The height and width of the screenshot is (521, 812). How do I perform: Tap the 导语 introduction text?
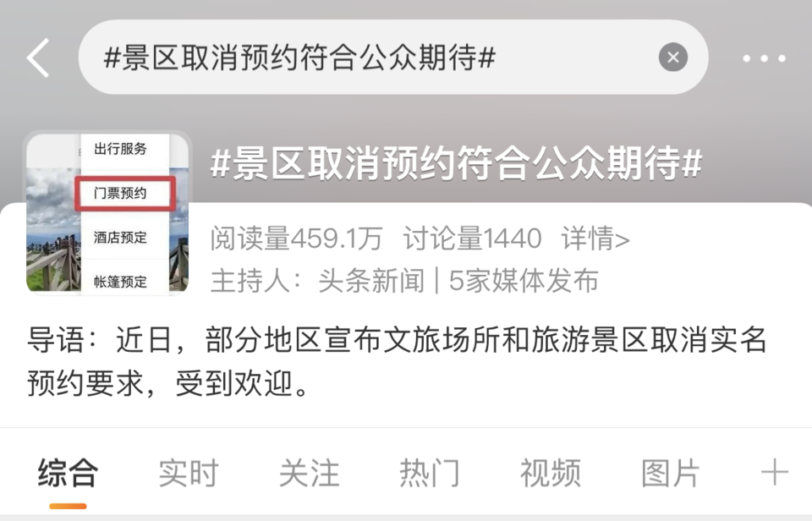[397, 361]
